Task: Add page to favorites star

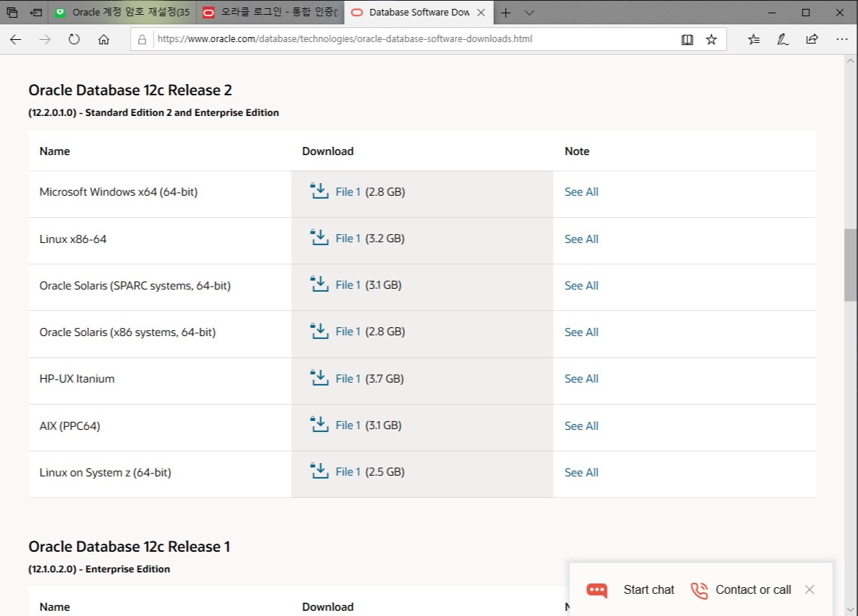Action: (x=711, y=39)
